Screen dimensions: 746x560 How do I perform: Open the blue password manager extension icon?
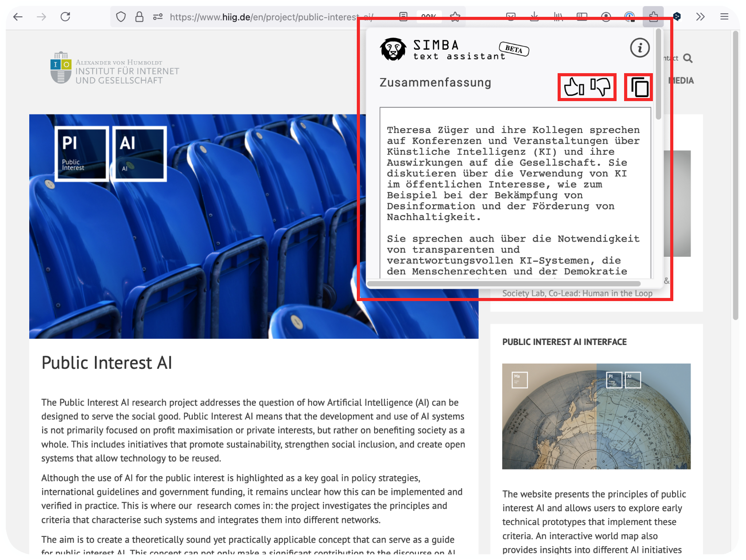click(x=629, y=17)
